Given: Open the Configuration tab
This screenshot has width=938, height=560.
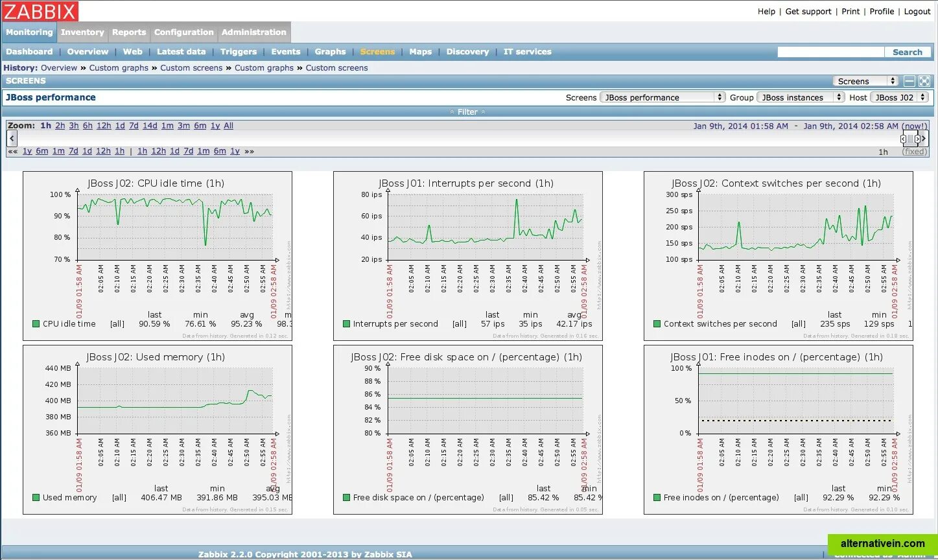Looking at the screenshot, I should point(183,32).
